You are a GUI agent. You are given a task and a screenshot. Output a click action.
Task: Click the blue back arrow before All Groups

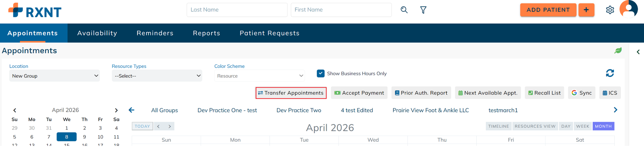(x=131, y=110)
